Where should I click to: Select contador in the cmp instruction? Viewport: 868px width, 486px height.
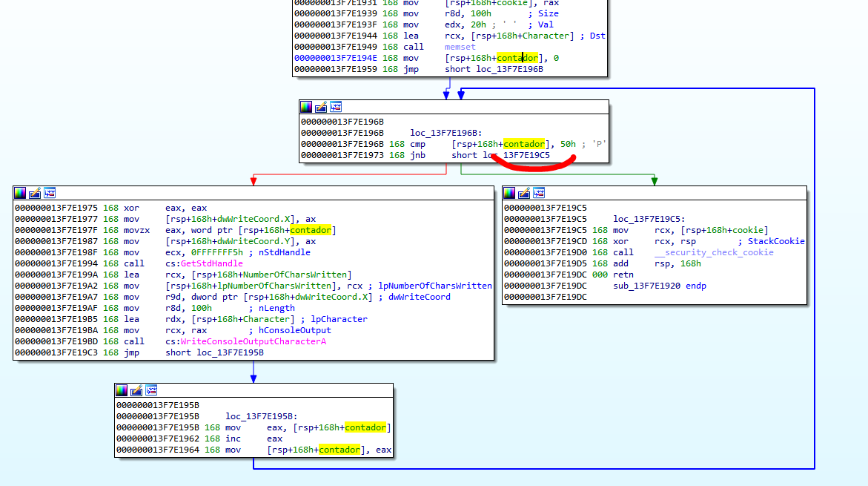523,144
